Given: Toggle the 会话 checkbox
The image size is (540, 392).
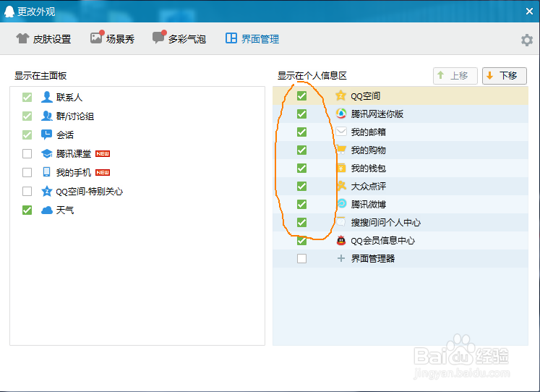Looking at the screenshot, I should [x=27, y=135].
